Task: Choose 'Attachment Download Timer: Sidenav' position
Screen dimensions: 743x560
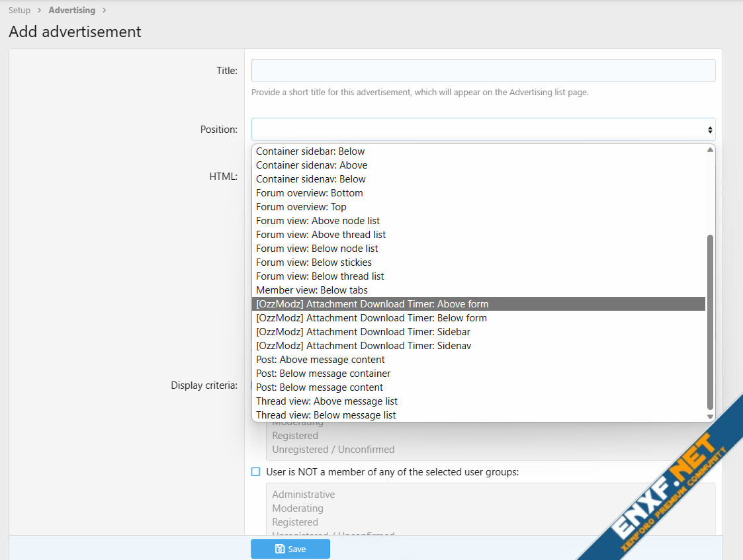Action: click(x=363, y=346)
